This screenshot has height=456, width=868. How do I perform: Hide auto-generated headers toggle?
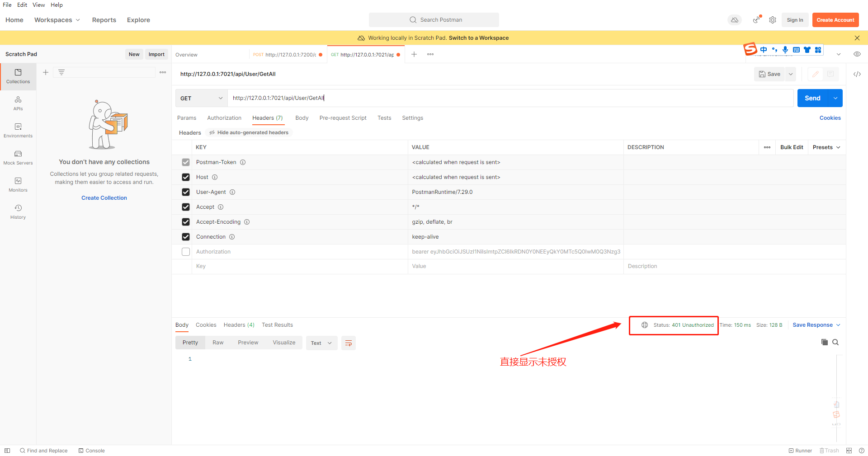pos(249,132)
